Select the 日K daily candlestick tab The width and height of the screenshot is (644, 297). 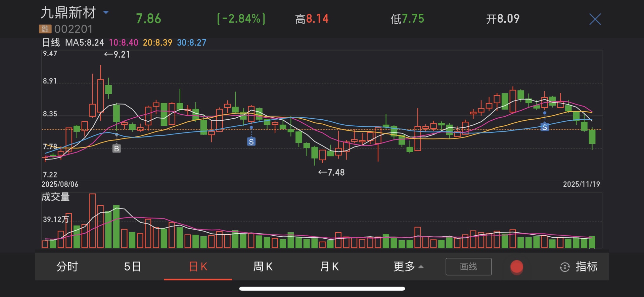(x=198, y=266)
